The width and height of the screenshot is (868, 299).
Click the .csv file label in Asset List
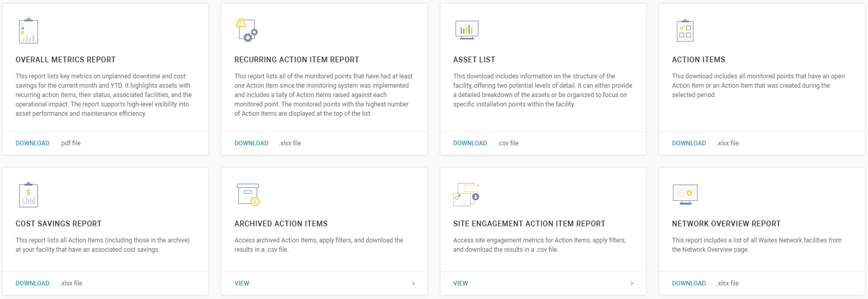pos(508,143)
